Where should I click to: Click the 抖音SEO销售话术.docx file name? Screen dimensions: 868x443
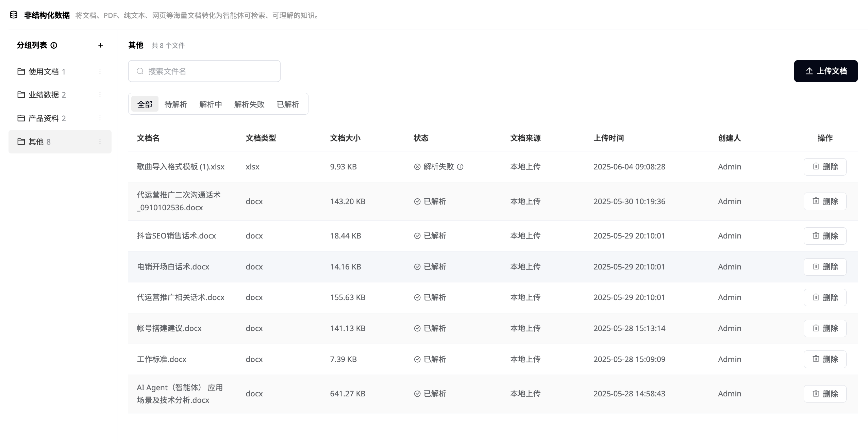pos(176,236)
